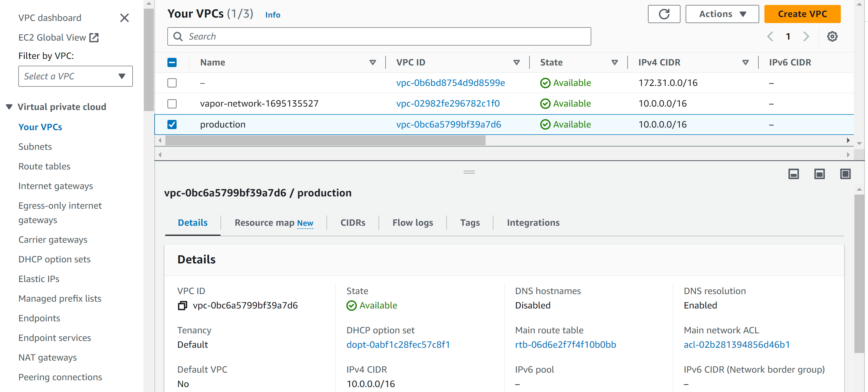This screenshot has height=392, width=868.
Task: Click the vapor-network-1695135527 name cell
Action: point(259,104)
